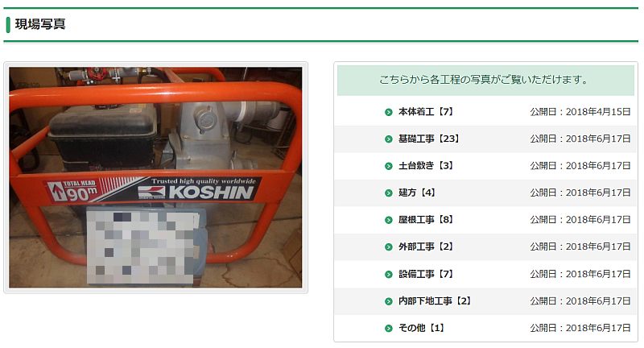Select 内部下地工事【2】 process photos
The width and height of the screenshot is (644, 348).
click(435, 301)
